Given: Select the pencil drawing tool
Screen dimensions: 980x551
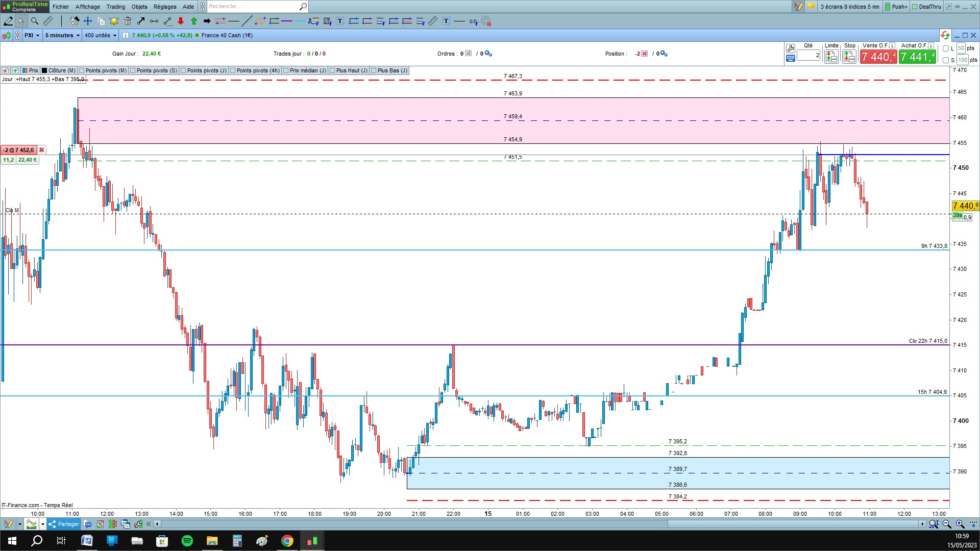Looking at the screenshot, I should click(x=8, y=21).
